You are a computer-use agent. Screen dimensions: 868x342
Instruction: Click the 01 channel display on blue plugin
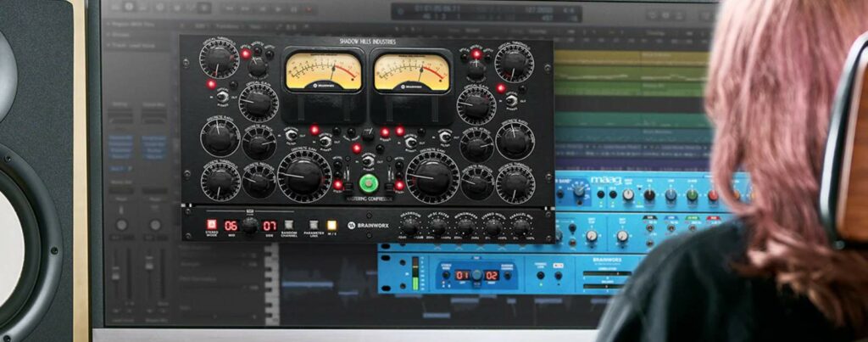464,276
